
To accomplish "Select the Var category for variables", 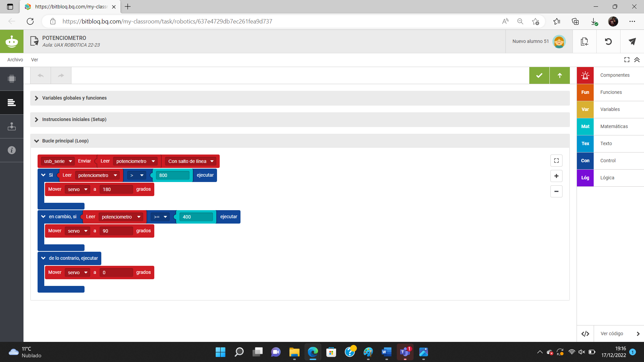I will coord(585,109).
